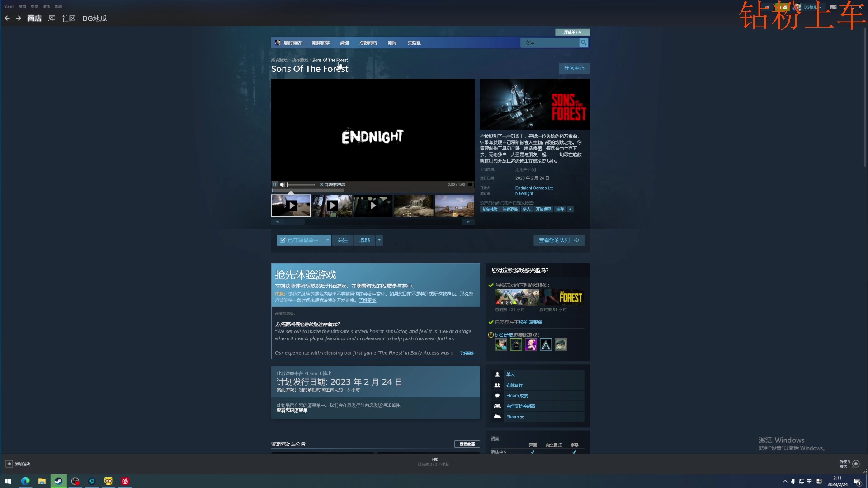Mute the trailer volume icon
Viewport: 868px width, 488px height.
(x=283, y=185)
